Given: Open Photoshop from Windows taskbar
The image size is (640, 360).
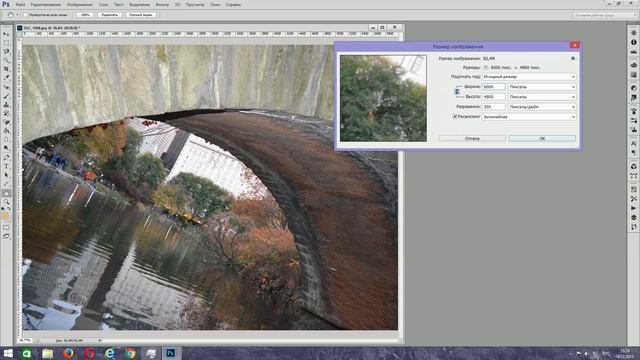Looking at the screenshot, I should 171,353.
